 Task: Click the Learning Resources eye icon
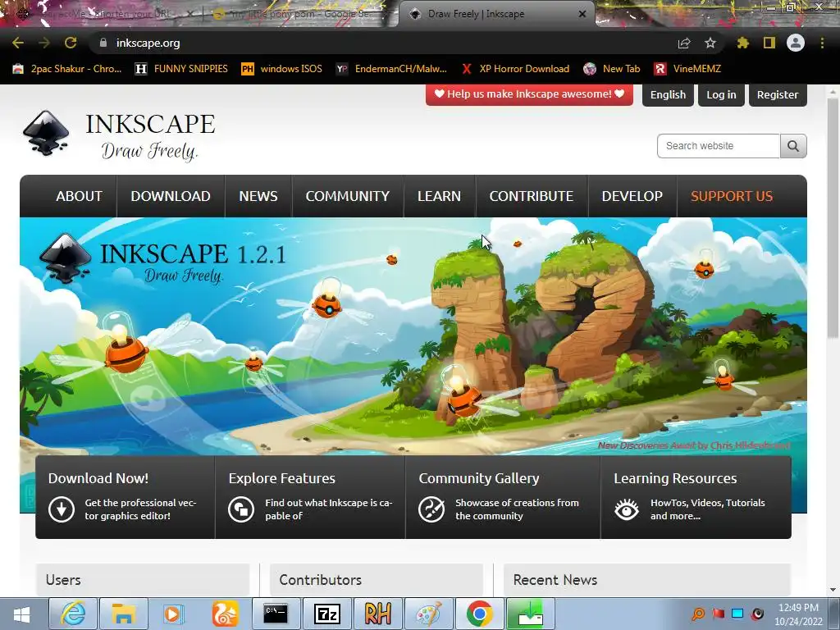coord(627,509)
